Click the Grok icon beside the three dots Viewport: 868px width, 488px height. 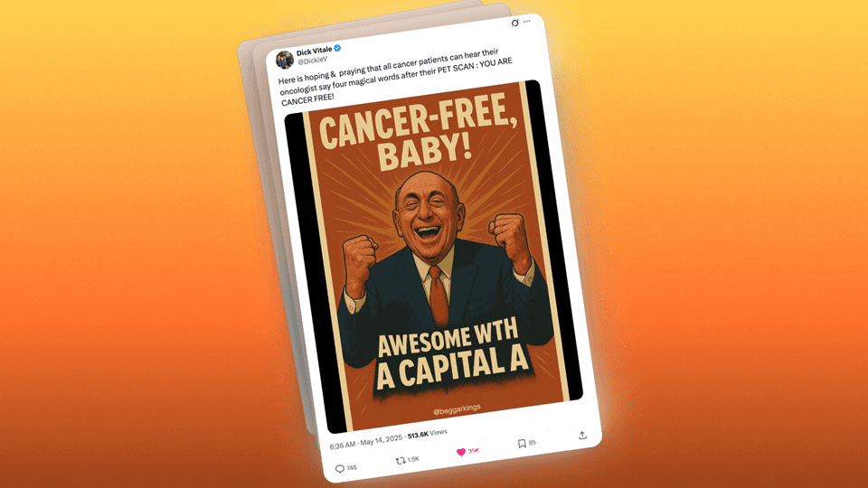(514, 23)
